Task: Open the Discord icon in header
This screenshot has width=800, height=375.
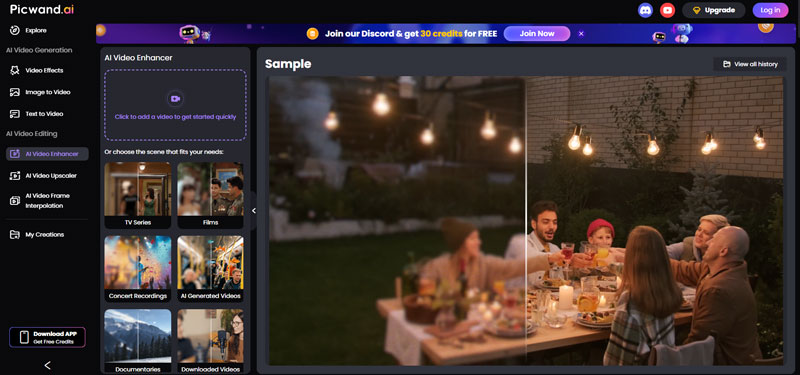Action: tap(645, 10)
